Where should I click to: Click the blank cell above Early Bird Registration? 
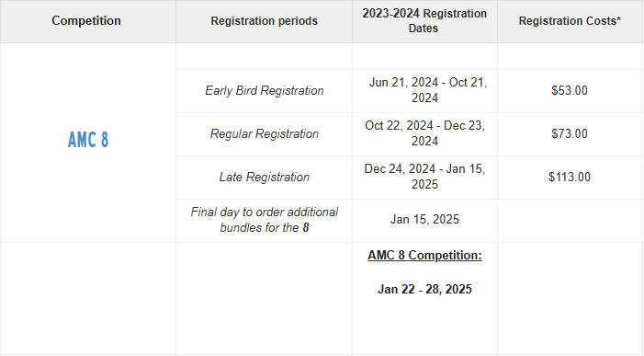[264, 56]
